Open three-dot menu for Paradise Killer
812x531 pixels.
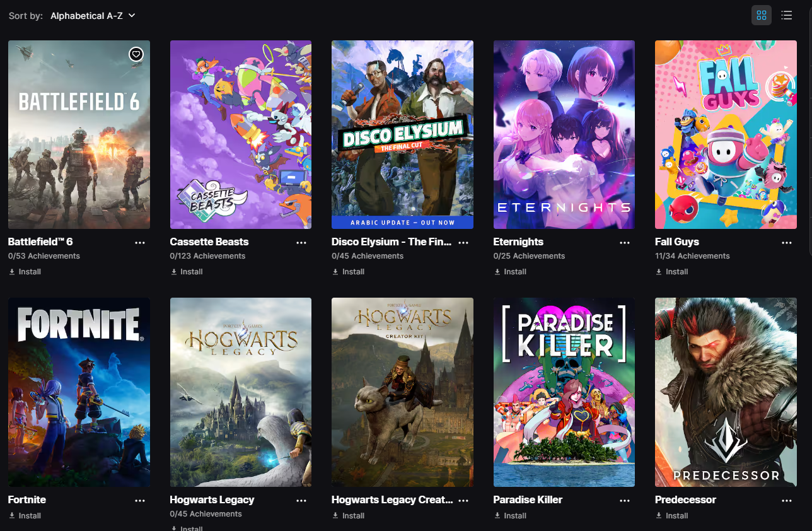[x=625, y=500]
